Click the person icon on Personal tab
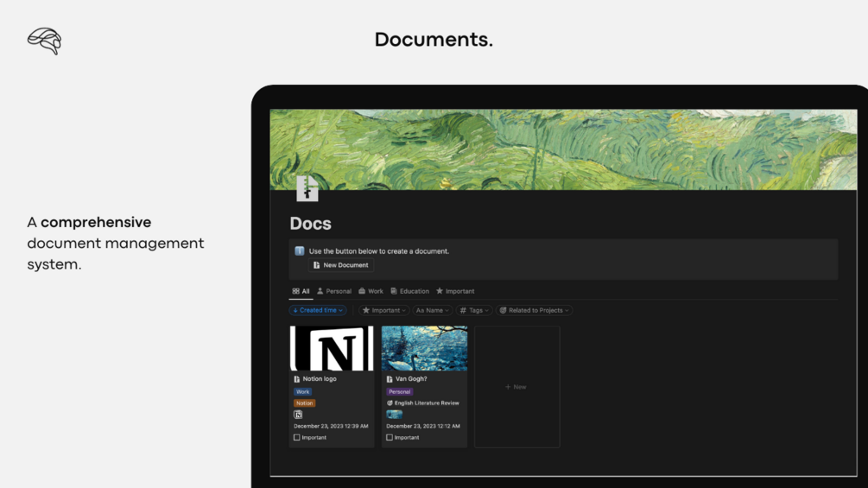 coord(320,291)
